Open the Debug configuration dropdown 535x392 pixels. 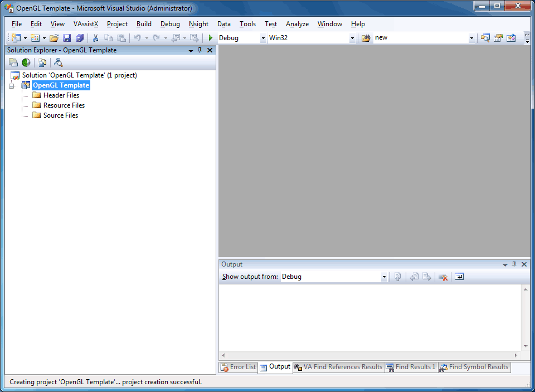(263, 38)
